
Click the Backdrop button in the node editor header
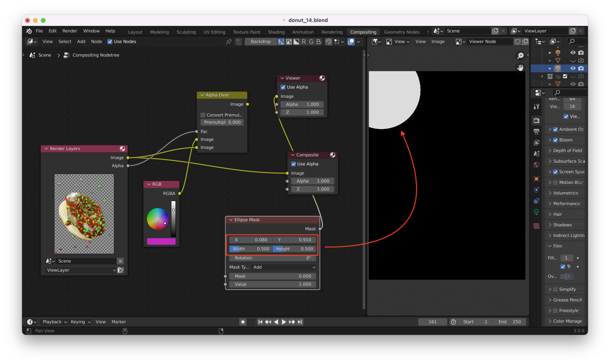261,41
